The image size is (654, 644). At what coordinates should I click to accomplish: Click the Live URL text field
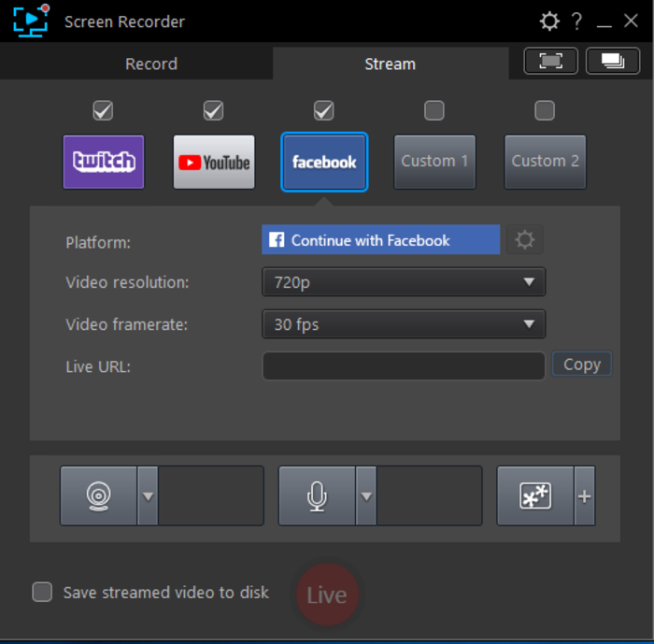pyautogui.click(x=404, y=366)
